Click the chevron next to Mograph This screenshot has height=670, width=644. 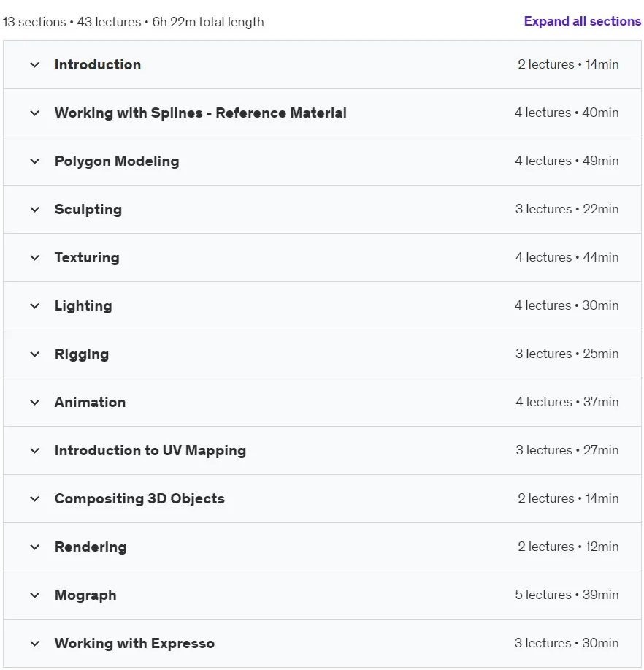coord(35,595)
